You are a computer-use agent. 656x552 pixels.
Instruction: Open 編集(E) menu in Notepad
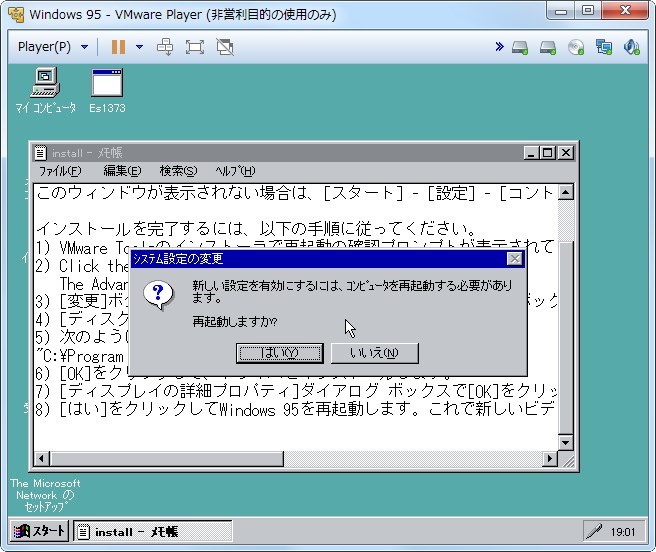coord(122,171)
